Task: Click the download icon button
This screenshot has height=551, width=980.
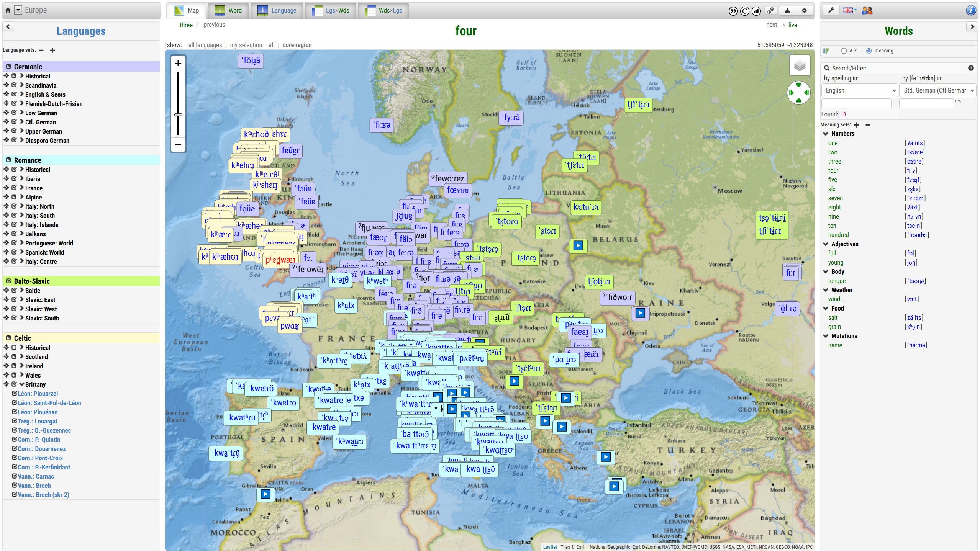Action: [x=787, y=11]
